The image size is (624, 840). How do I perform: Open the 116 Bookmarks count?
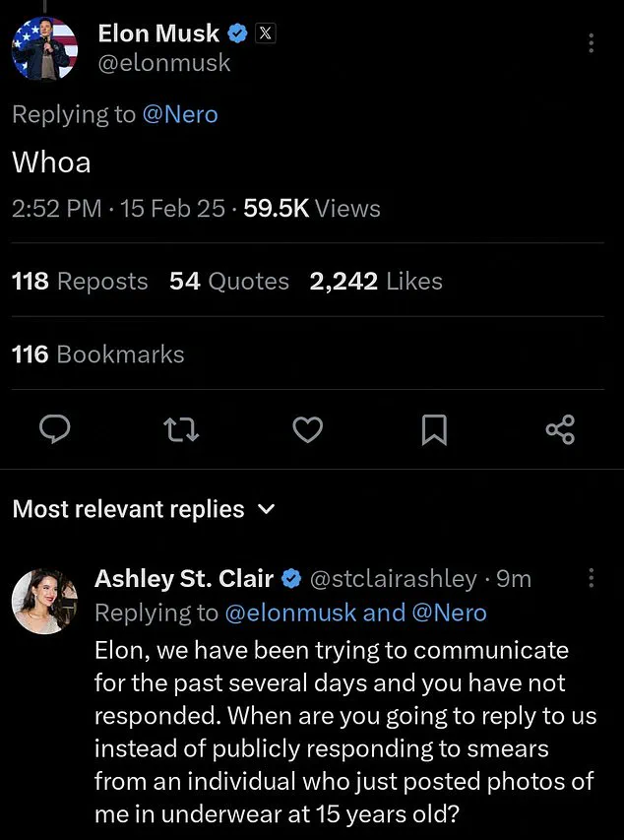point(97,354)
